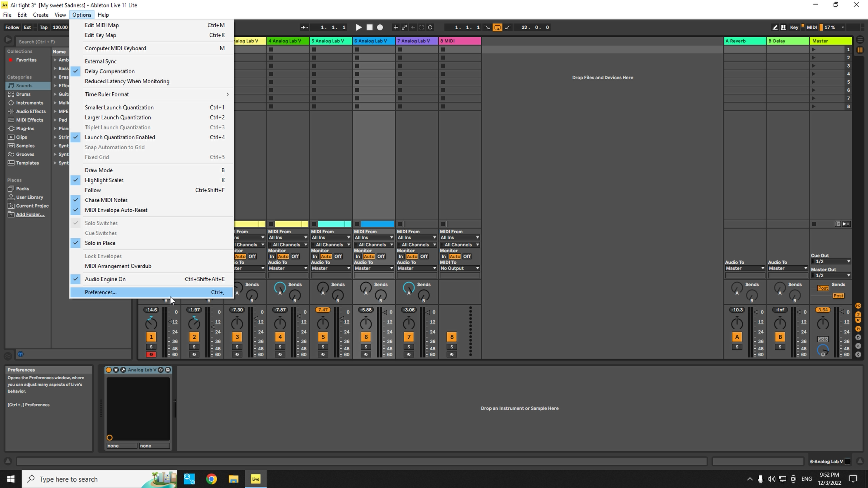
Task: Open the Audio To Master dropdown on track 5
Action: pos(330,268)
